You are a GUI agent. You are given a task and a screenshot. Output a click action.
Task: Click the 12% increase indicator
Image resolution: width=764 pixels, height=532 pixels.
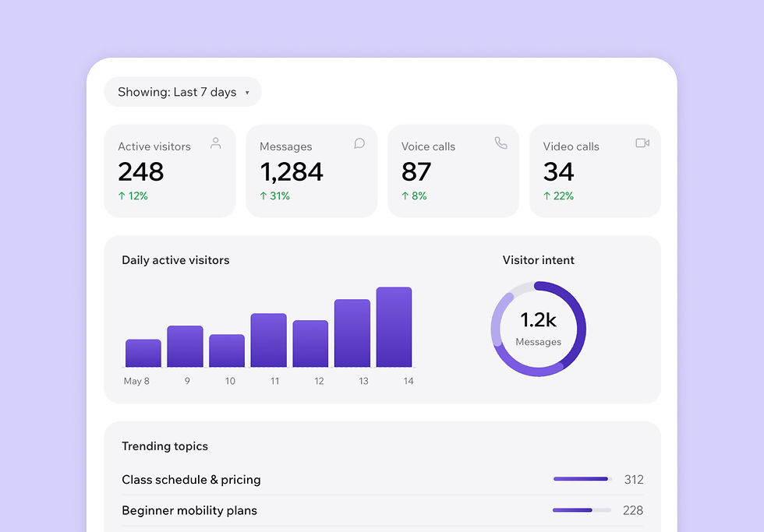click(133, 196)
